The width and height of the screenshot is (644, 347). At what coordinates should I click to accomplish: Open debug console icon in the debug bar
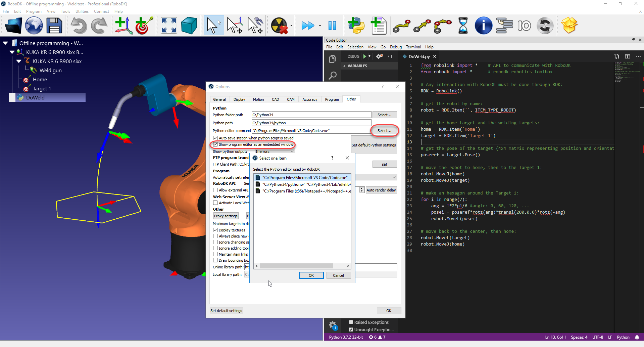389,56
